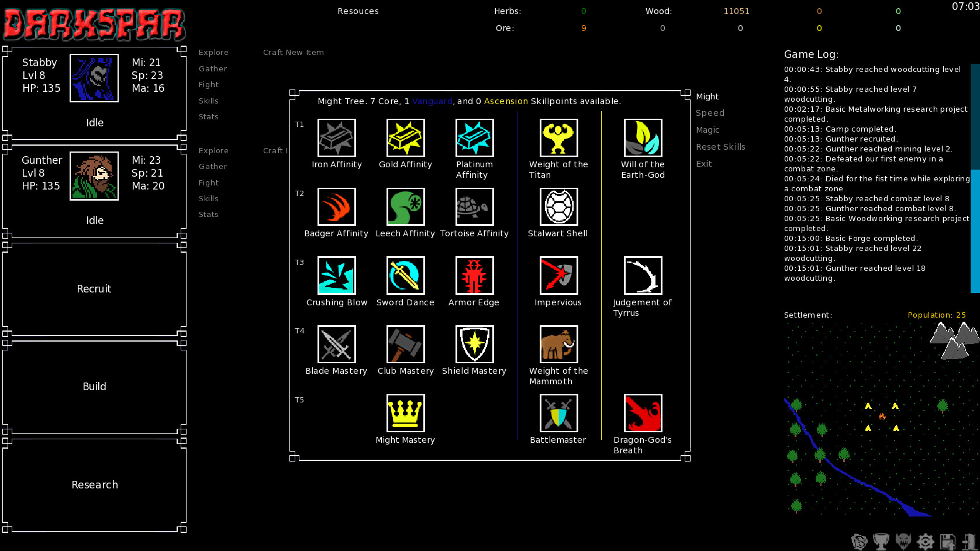Screen dimensions: 980x551
Task: Pick the Sword Dance skill icon
Action: tap(405, 275)
